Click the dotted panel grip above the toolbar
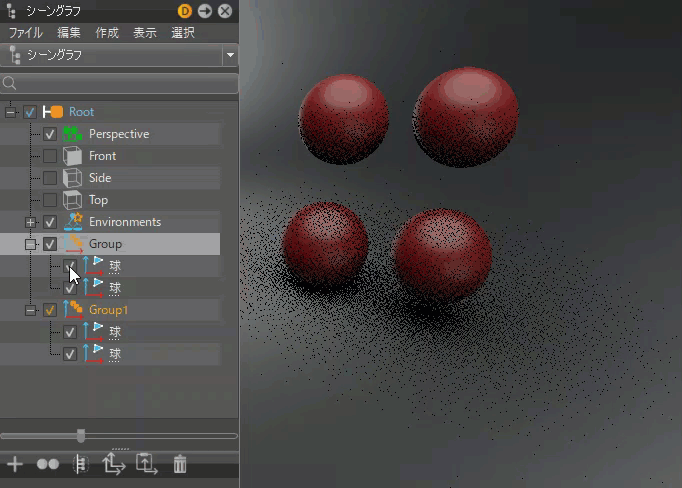The image size is (682, 488). click(120, 448)
